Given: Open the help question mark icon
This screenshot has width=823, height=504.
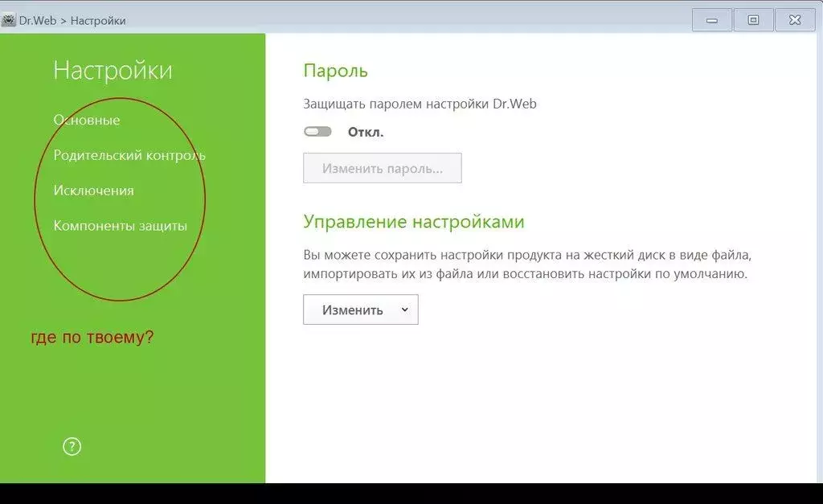Looking at the screenshot, I should click(72, 447).
